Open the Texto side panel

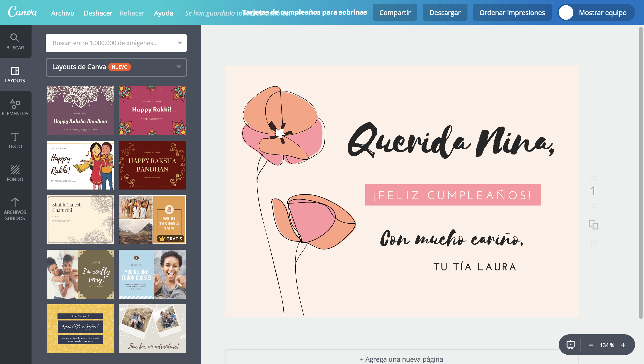click(15, 140)
